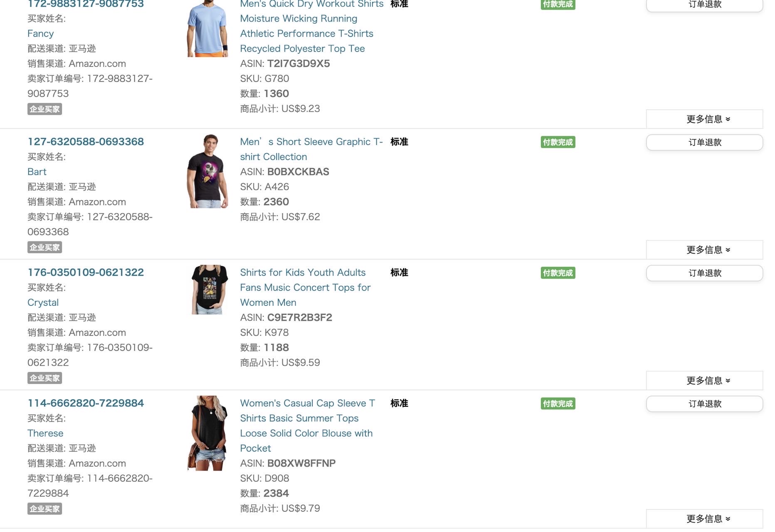Refund order for Crystal's concert shirt
This screenshot has height=532, width=775.
(x=704, y=273)
